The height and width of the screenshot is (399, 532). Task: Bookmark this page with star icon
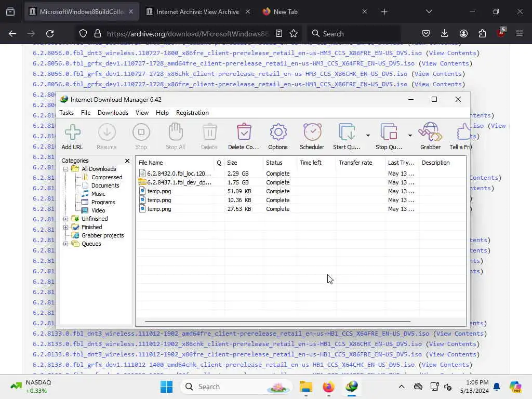294,33
